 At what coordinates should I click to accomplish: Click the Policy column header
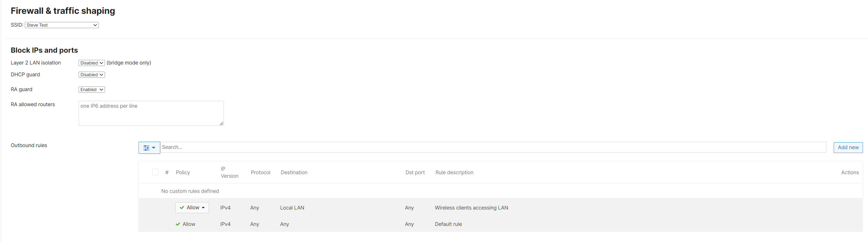[183, 172]
